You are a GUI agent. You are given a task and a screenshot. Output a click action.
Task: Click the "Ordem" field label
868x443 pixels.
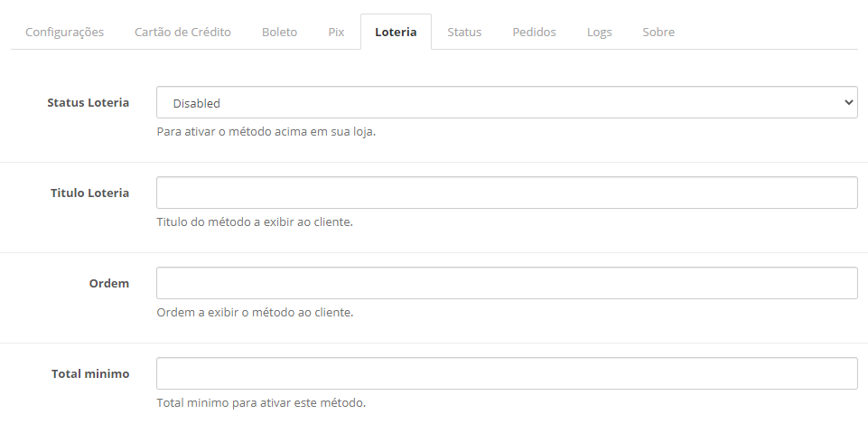pos(108,283)
